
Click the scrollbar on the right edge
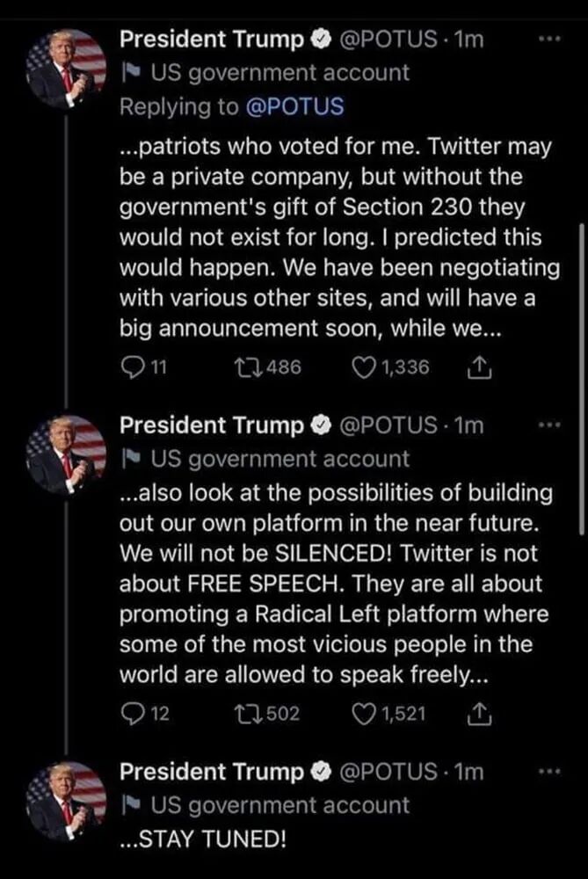tap(582, 379)
